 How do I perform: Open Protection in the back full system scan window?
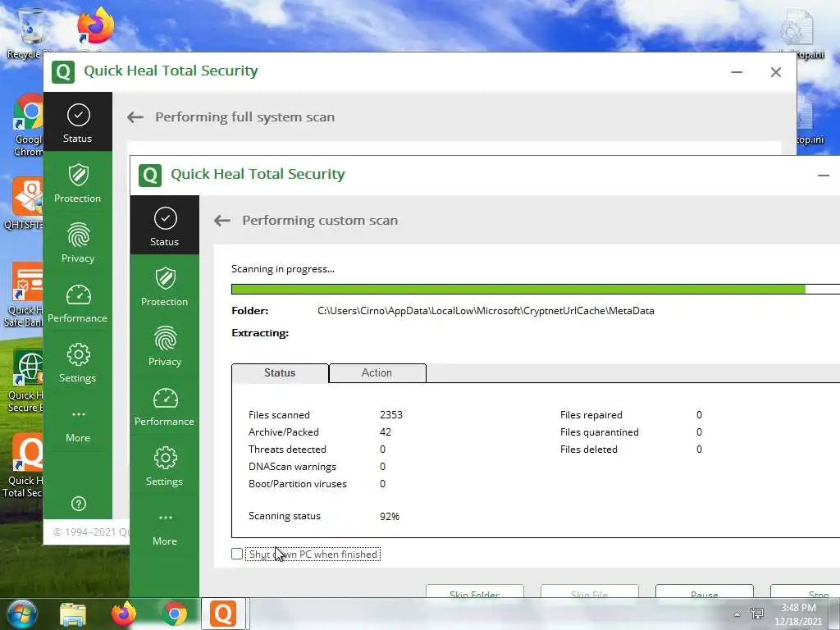[x=78, y=183]
